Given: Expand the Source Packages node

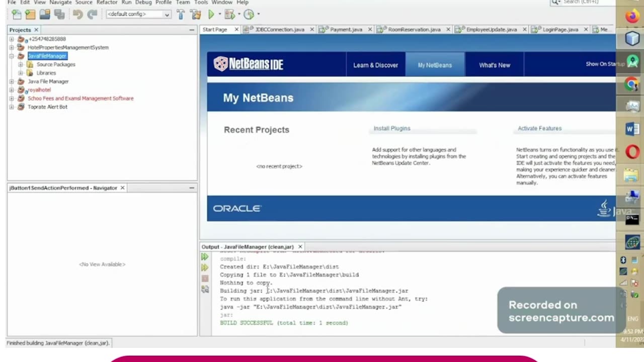Looking at the screenshot, I should click(20, 64).
